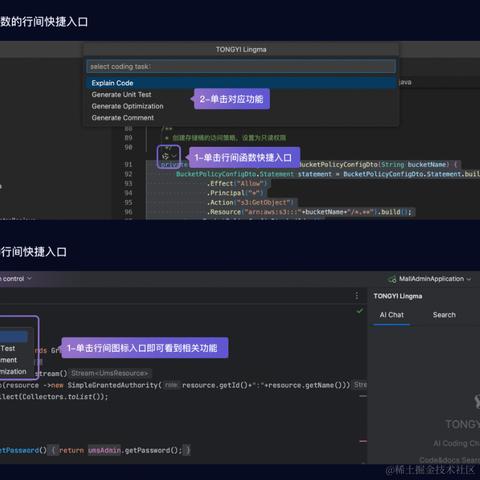Viewport: 480px width, 480px height.
Task: Click the highlighted 'umsAdmin' identifier
Action: (x=104, y=450)
